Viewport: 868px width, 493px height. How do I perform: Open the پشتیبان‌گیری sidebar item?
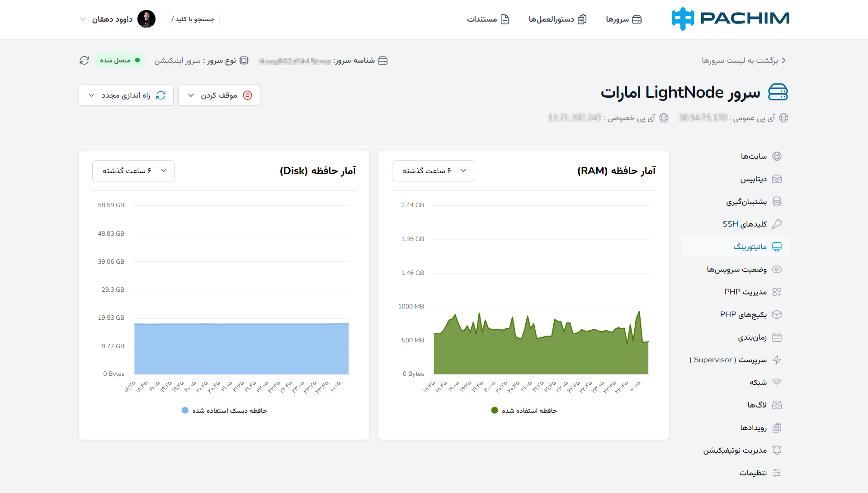tap(736, 202)
